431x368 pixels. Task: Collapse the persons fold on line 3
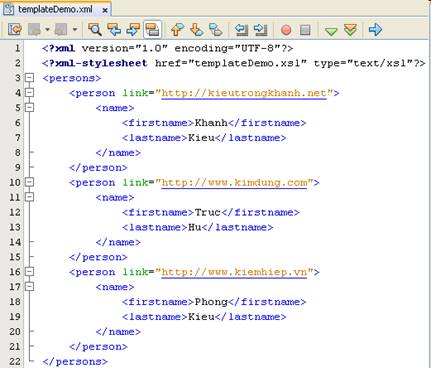(30, 78)
